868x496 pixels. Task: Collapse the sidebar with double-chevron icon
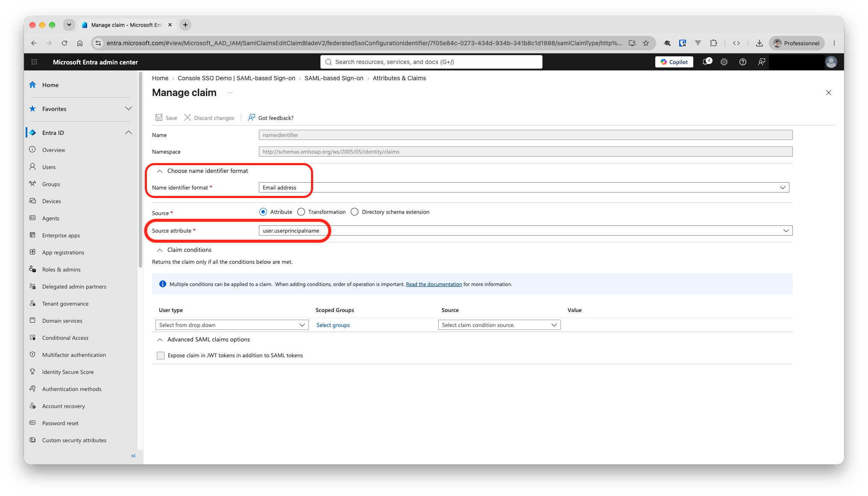(x=133, y=456)
